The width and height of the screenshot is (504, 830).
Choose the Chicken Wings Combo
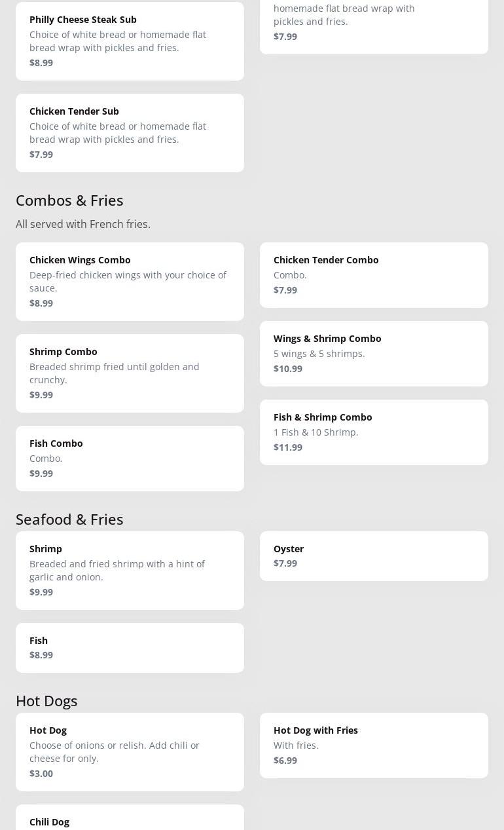tap(130, 282)
